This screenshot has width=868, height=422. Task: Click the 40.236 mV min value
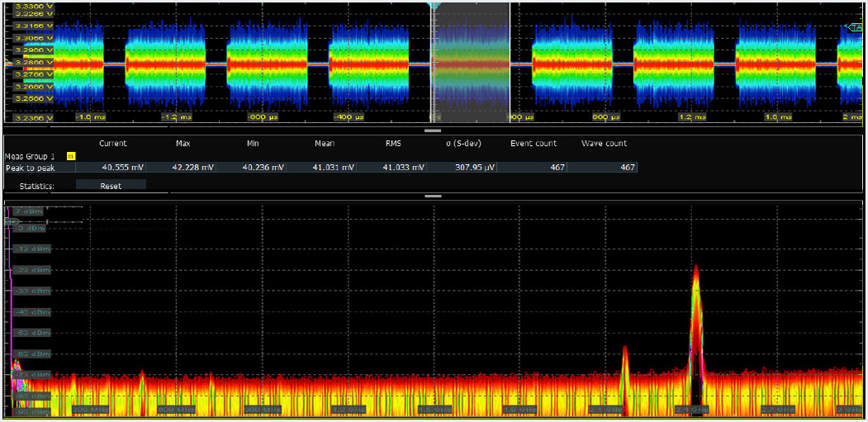click(x=263, y=168)
